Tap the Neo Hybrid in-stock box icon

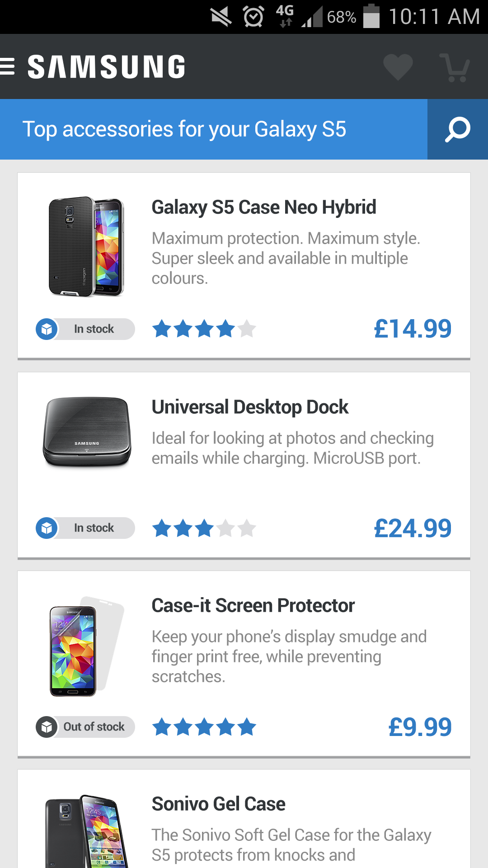click(47, 329)
